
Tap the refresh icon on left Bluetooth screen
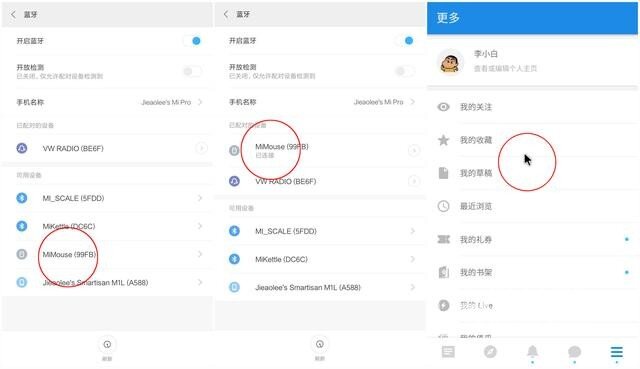coord(107,345)
